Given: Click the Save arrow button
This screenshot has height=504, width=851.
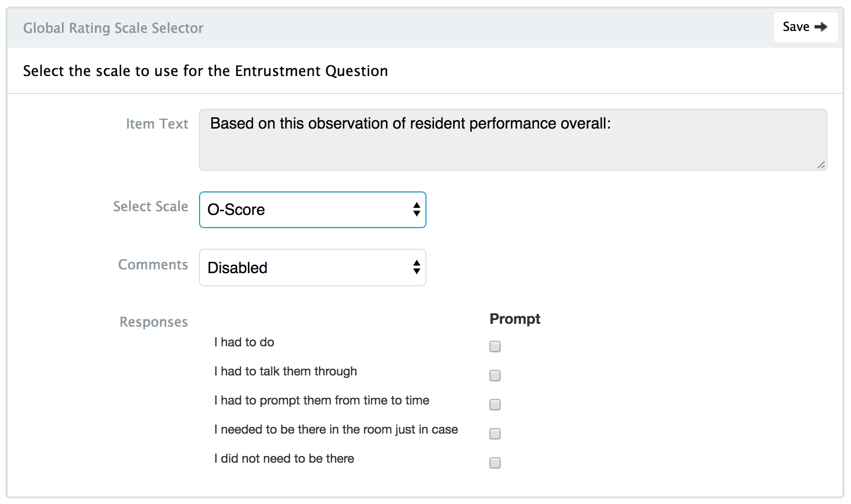Looking at the screenshot, I should point(805,27).
